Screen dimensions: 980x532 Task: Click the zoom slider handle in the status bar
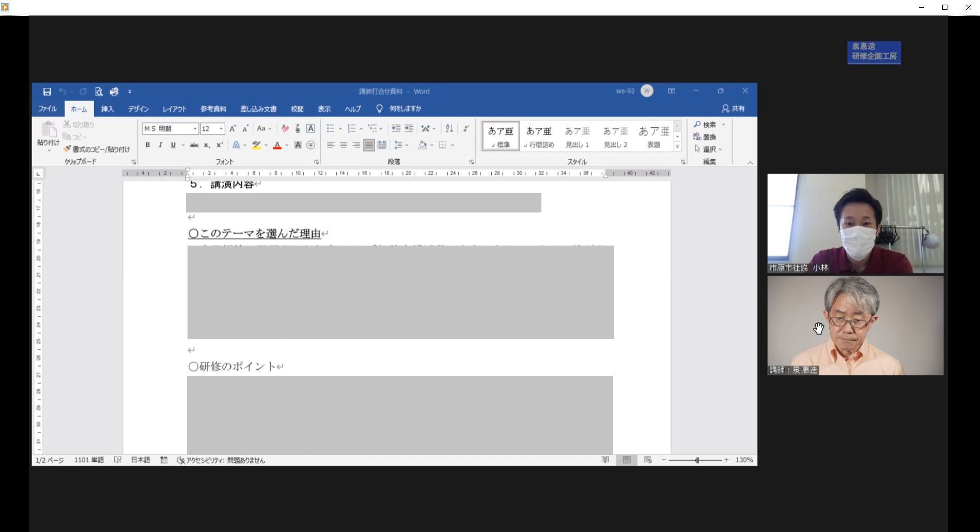pos(697,460)
